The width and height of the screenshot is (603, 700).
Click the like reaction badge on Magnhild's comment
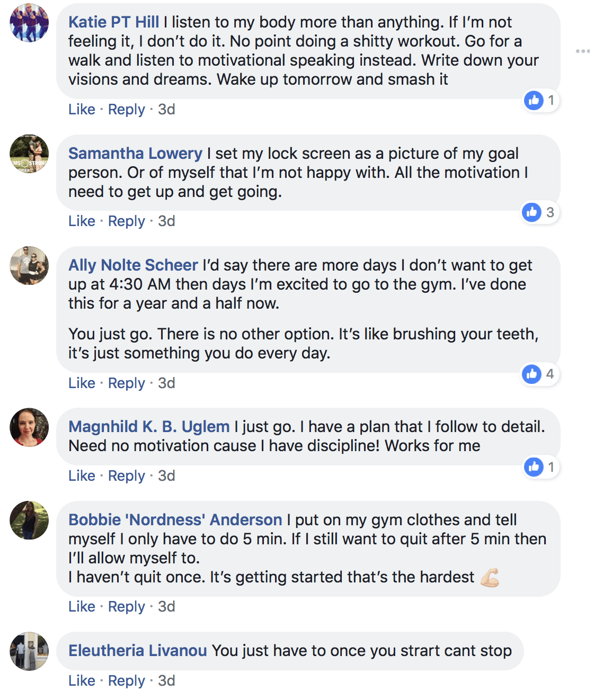click(540, 467)
